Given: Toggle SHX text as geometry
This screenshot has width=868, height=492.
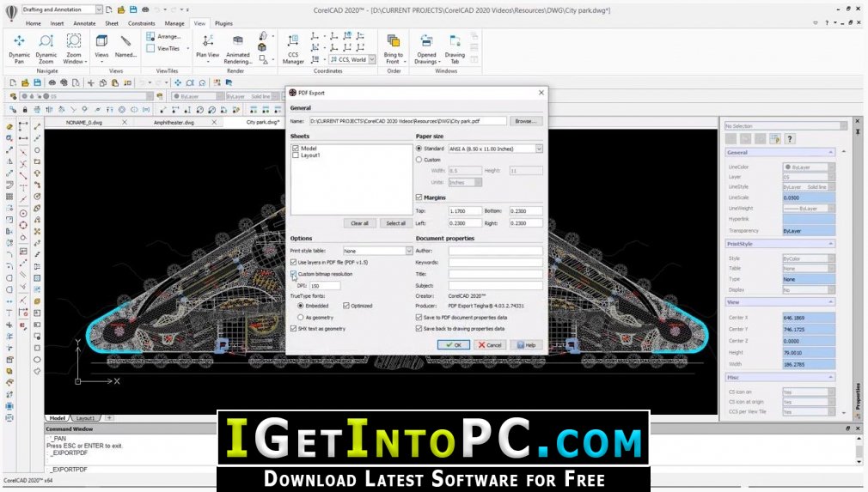Looking at the screenshot, I should [x=293, y=328].
